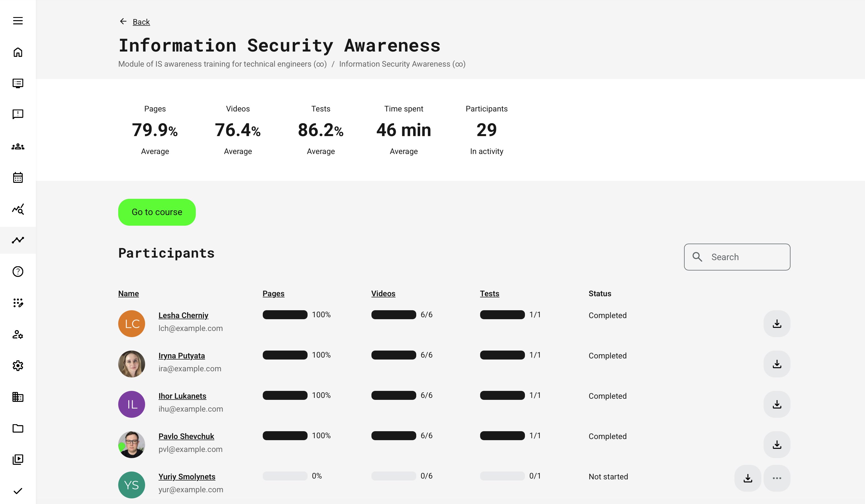
Task: Sort the table by Tests column
Action: (x=490, y=293)
